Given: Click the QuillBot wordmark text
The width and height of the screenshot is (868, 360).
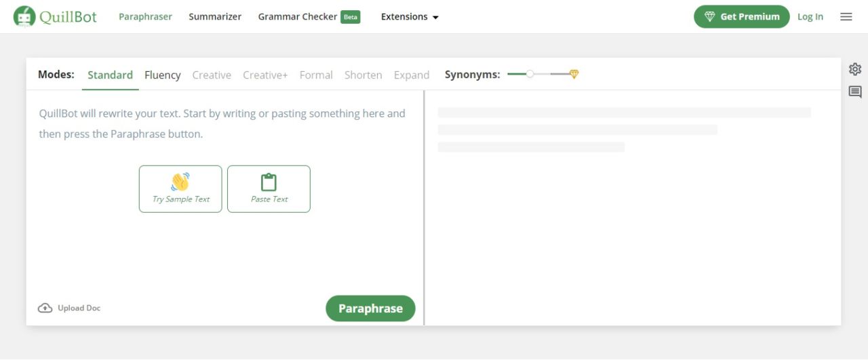Looking at the screenshot, I should pos(68,17).
